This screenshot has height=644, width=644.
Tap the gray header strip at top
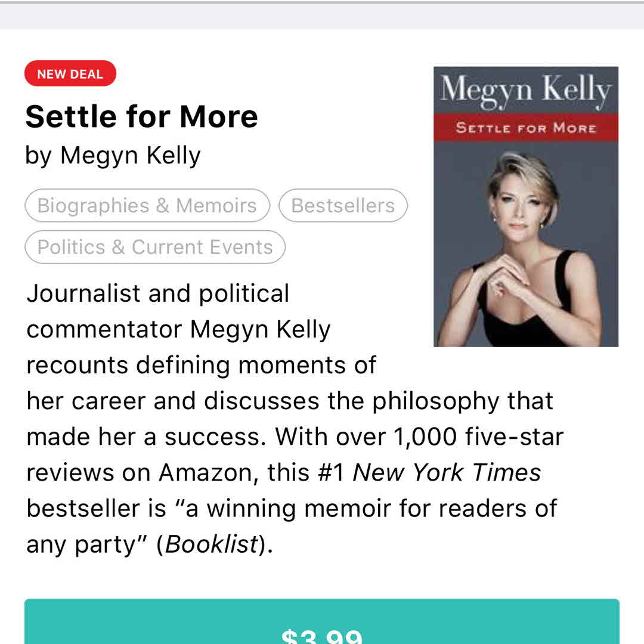[322, 17]
